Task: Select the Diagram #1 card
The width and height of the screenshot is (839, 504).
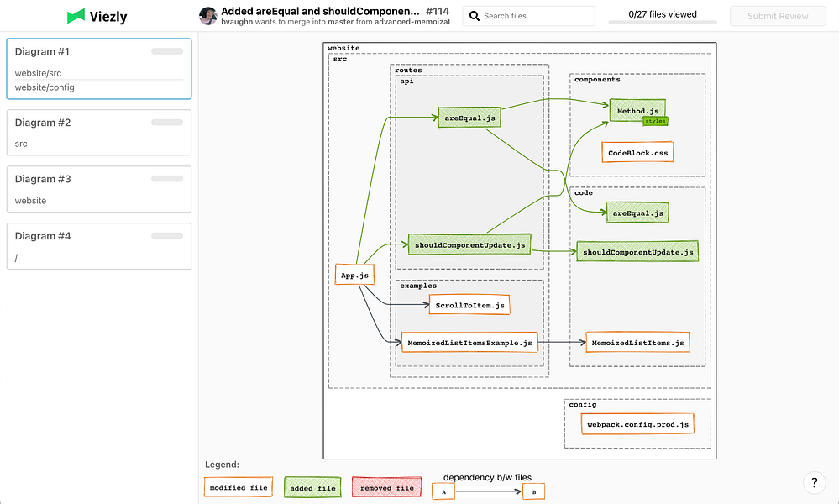Action: [99, 69]
